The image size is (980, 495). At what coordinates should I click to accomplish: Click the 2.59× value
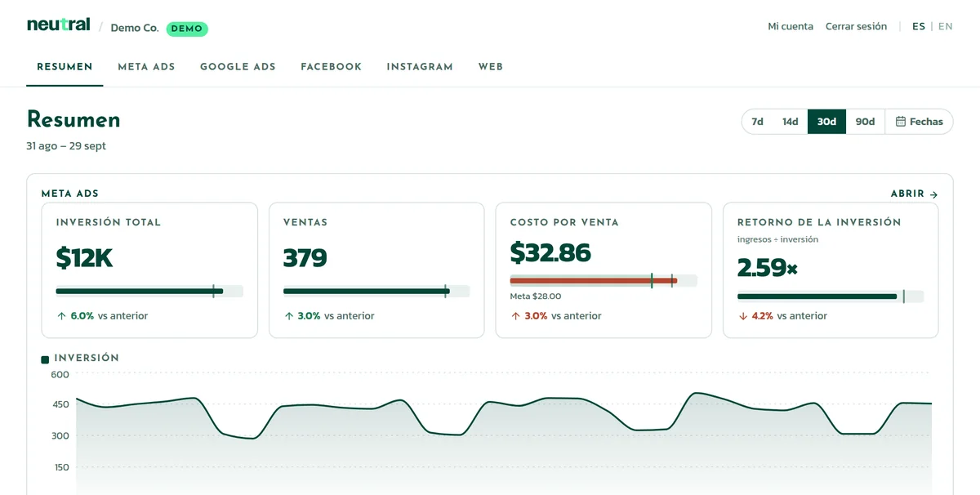tap(767, 267)
